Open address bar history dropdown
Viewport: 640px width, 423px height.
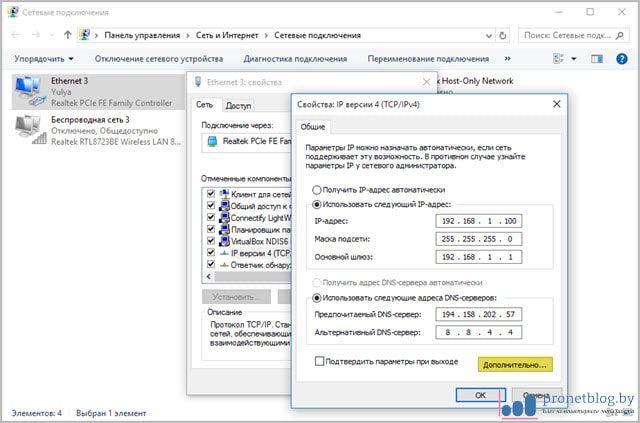pyautogui.click(x=489, y=36)
